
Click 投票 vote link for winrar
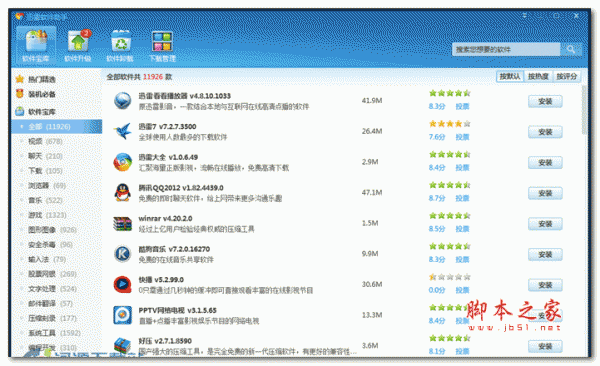point(462,229)
